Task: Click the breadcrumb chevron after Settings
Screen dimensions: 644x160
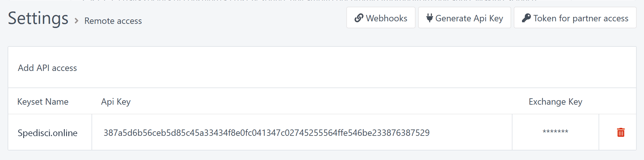Action: 76,21
